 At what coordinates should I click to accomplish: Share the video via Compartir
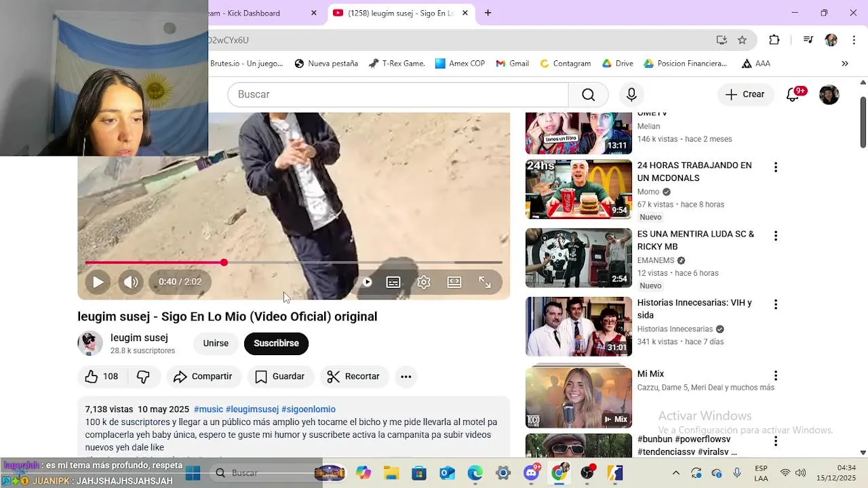tap(203, 376)
